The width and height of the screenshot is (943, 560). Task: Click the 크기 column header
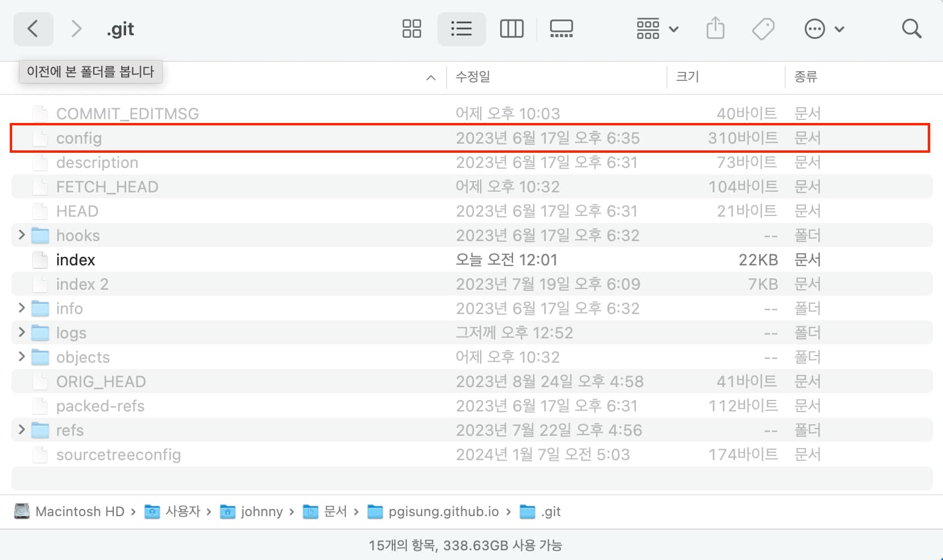click(686, 77)
